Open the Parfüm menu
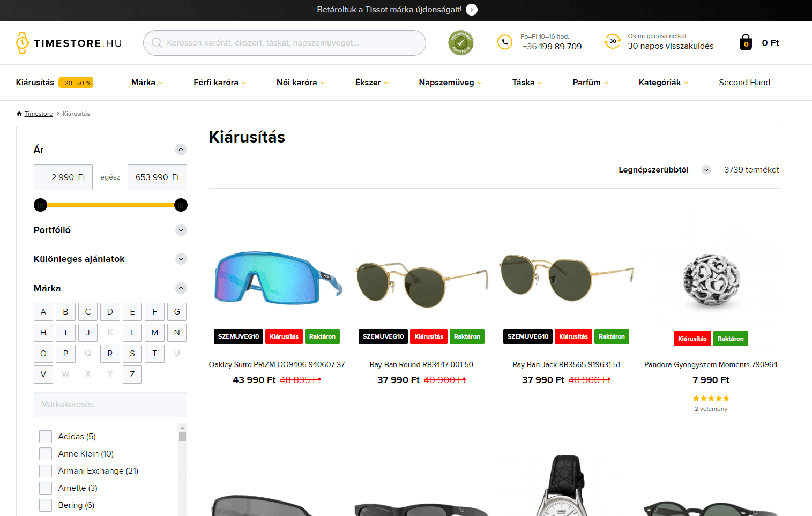 pos(590,83)
